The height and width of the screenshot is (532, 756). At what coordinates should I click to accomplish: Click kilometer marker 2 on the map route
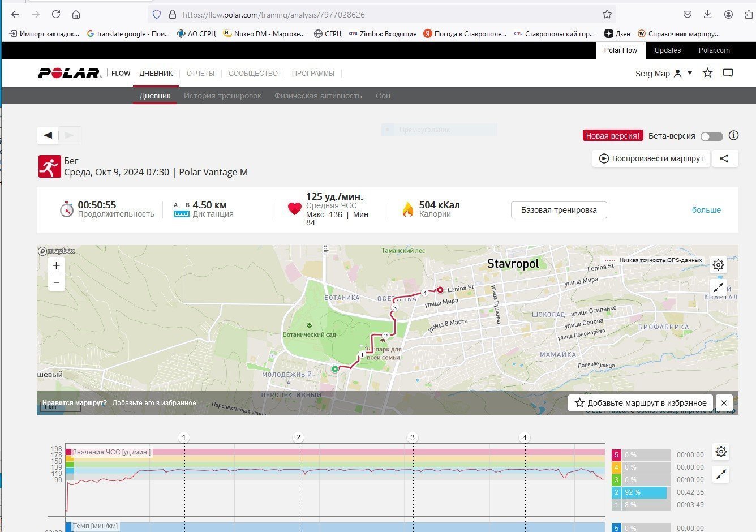[386, 336]
